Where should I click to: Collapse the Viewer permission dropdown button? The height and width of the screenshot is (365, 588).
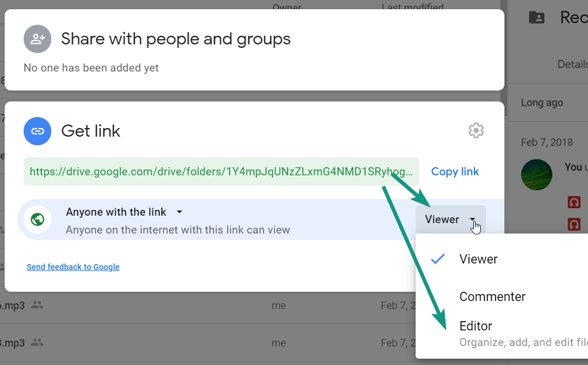pyautogui.click(x=450, y=220)
